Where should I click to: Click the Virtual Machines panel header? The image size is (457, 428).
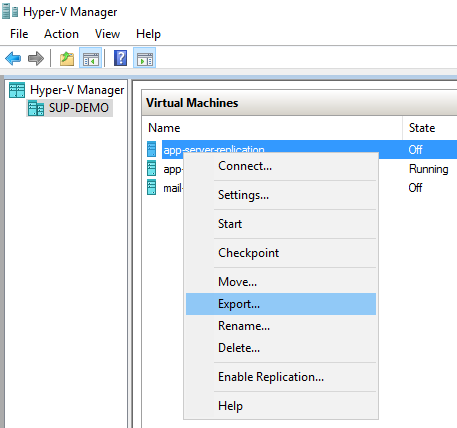299,103
